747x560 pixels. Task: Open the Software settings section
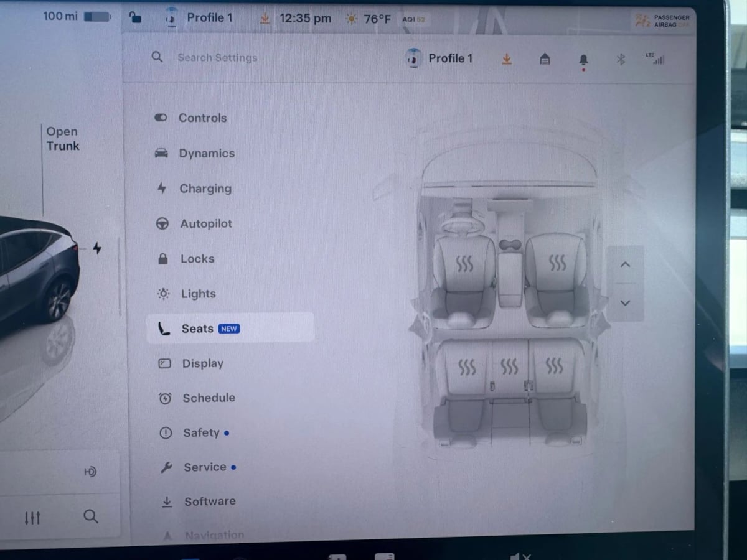click(x=209, y=502)
